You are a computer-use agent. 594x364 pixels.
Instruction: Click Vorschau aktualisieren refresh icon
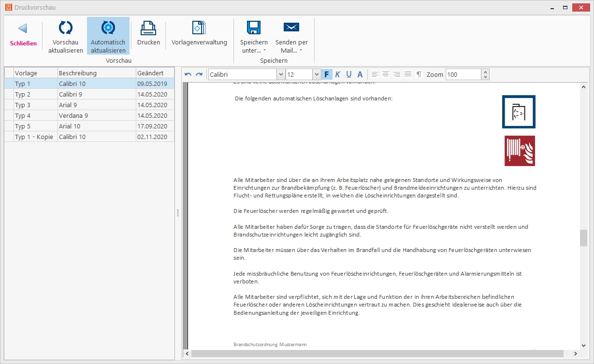pyautogui.click(x=66, y=28)
